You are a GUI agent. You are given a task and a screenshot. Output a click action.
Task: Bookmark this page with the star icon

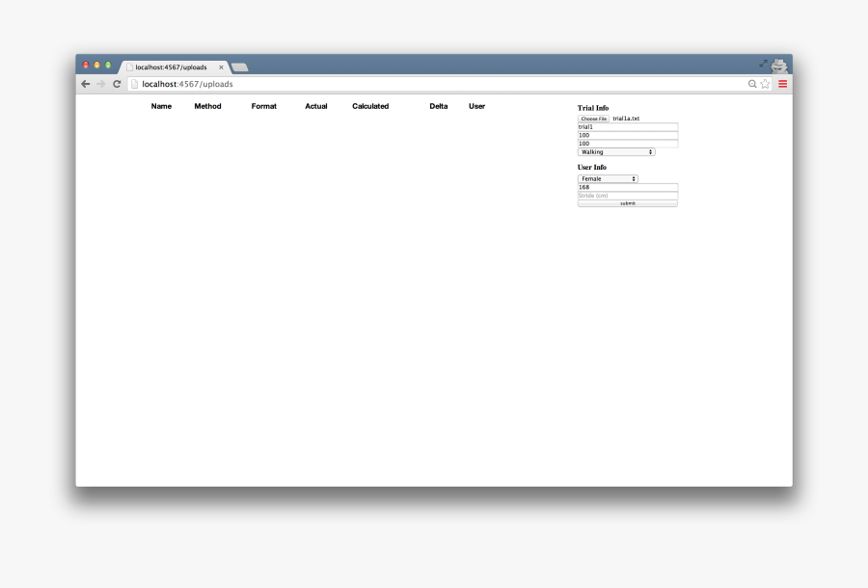(766, 84)
